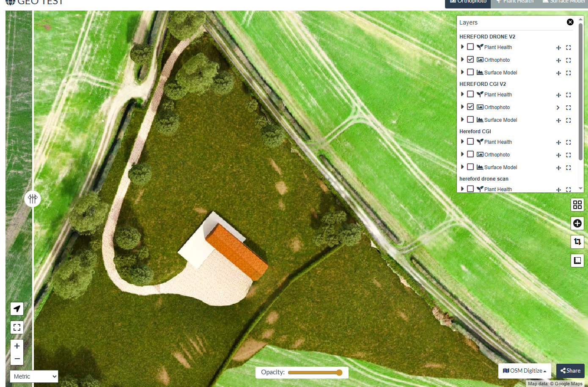Expand Plant Health row under Hereford CGI
This screenshot has height=387, width=588.
coord(462,142)
